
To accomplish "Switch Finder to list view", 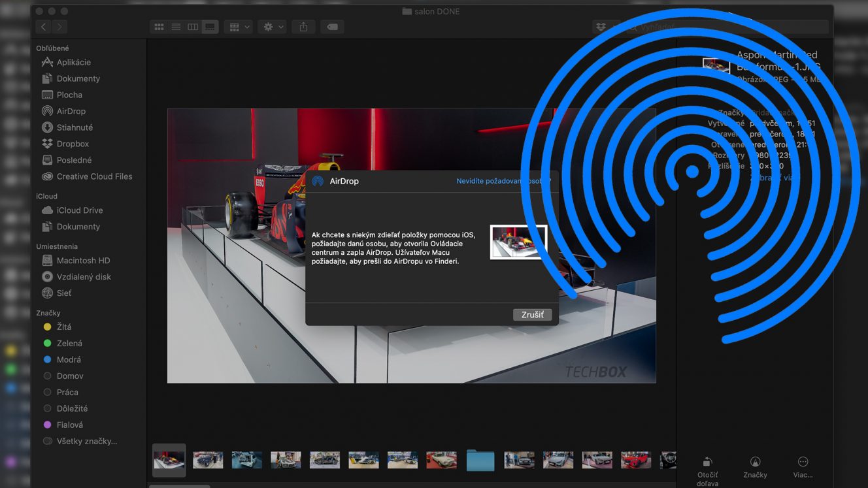I will click(176, 27).
